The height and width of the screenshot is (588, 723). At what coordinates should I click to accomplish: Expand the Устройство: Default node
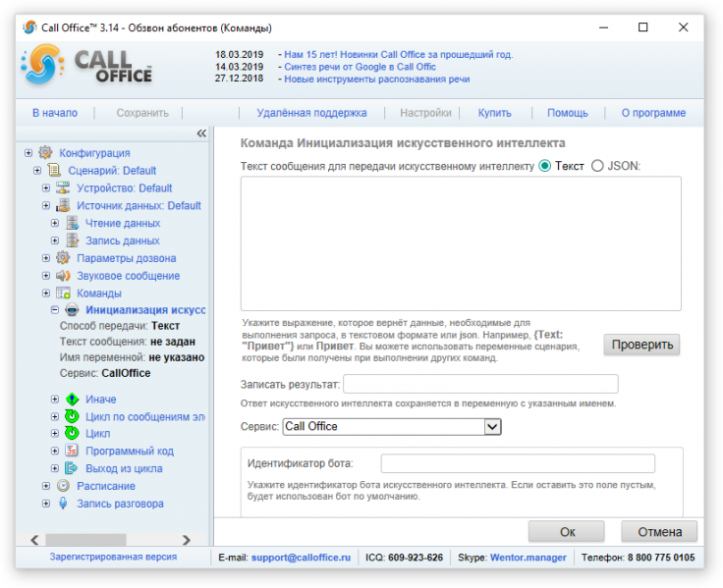pyautogui.click(x=46, y=188)
